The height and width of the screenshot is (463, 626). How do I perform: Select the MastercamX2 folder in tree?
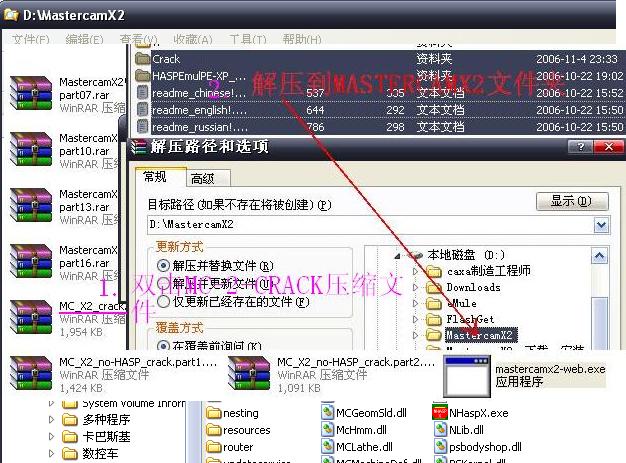click(481, 335)
